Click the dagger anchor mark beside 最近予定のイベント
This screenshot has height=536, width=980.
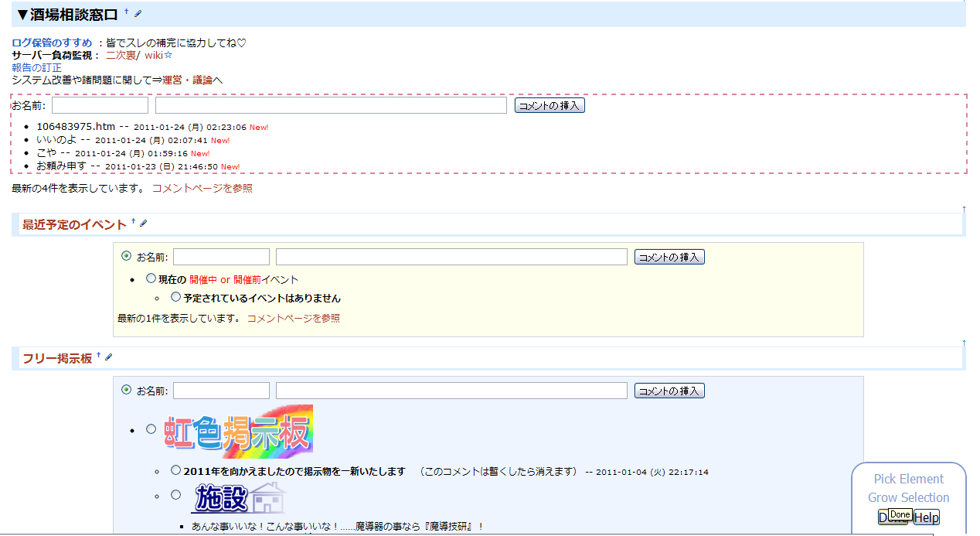pyautogui.click(x=133, y=222)
